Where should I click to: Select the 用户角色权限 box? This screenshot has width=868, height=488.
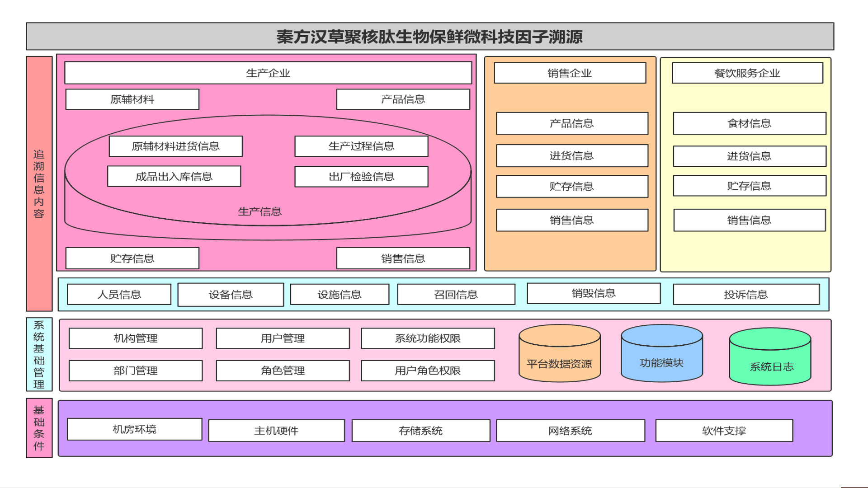click(428, 371)
